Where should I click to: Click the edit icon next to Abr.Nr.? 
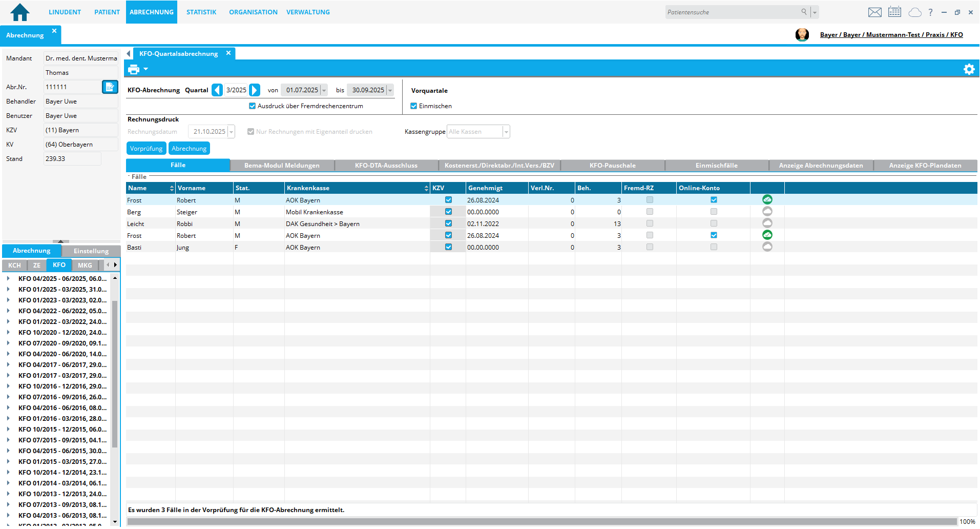click(x=110, y=87)
